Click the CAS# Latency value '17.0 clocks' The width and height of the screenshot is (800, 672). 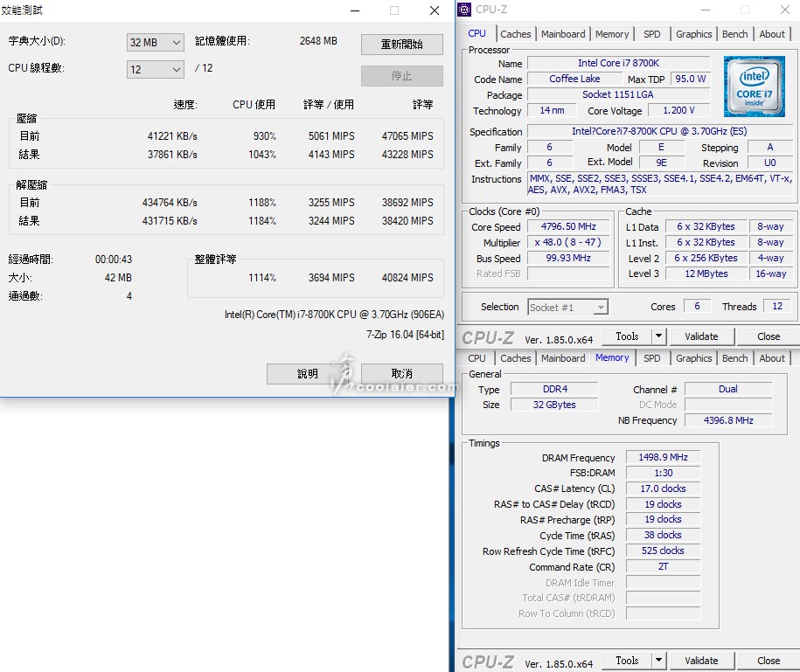pos(663,488)
